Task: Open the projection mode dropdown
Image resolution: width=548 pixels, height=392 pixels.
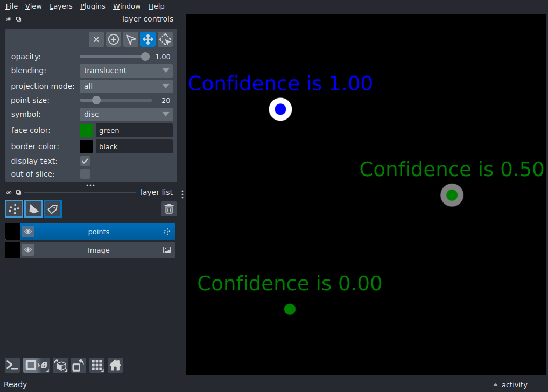Action: (126, 86)
